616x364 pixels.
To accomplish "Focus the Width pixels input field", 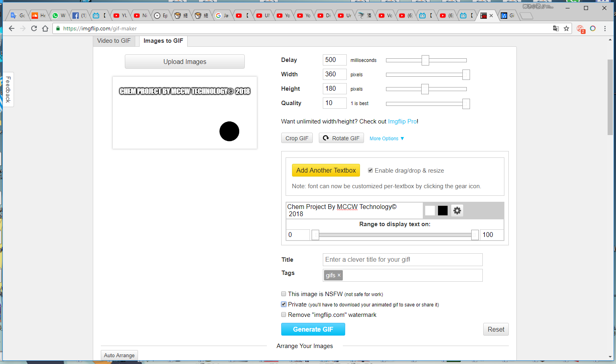I will [x=335, y=74].
